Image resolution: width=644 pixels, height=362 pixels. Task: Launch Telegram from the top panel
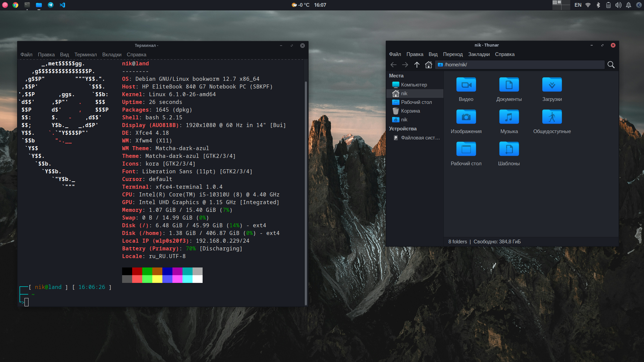[51, 5]
